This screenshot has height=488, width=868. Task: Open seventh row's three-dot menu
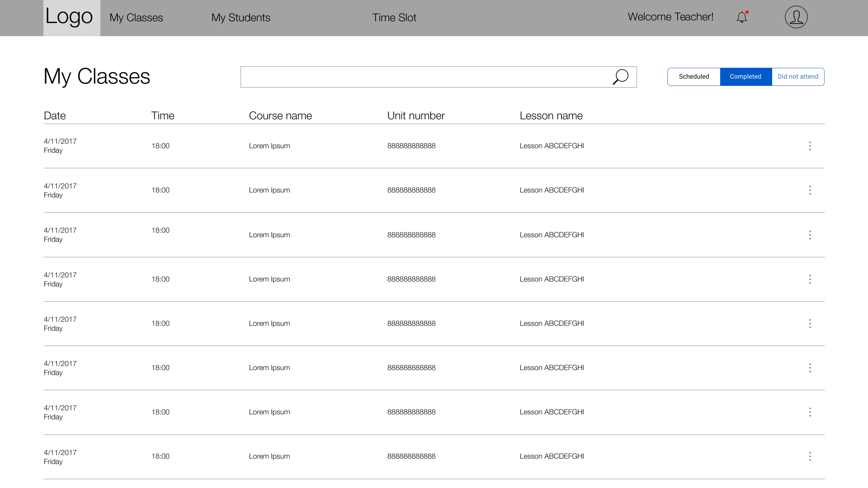point(810,412)
